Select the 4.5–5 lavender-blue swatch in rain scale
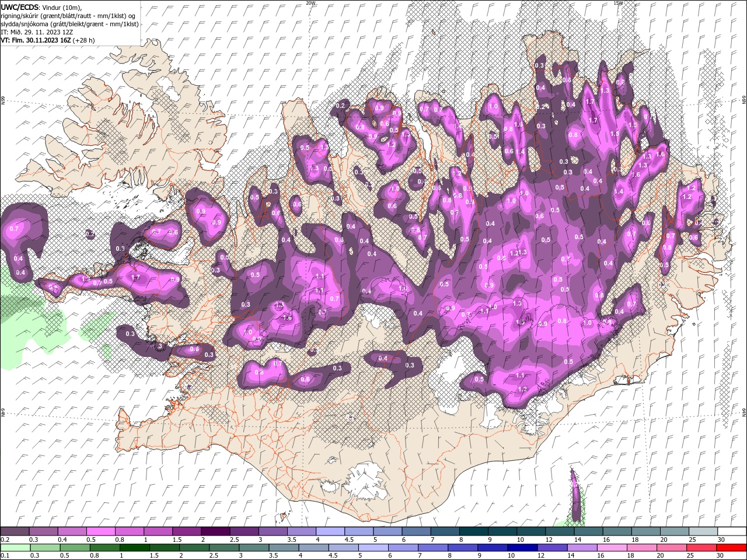The width and height of the screenshot is (747, 560). [343, 548]
